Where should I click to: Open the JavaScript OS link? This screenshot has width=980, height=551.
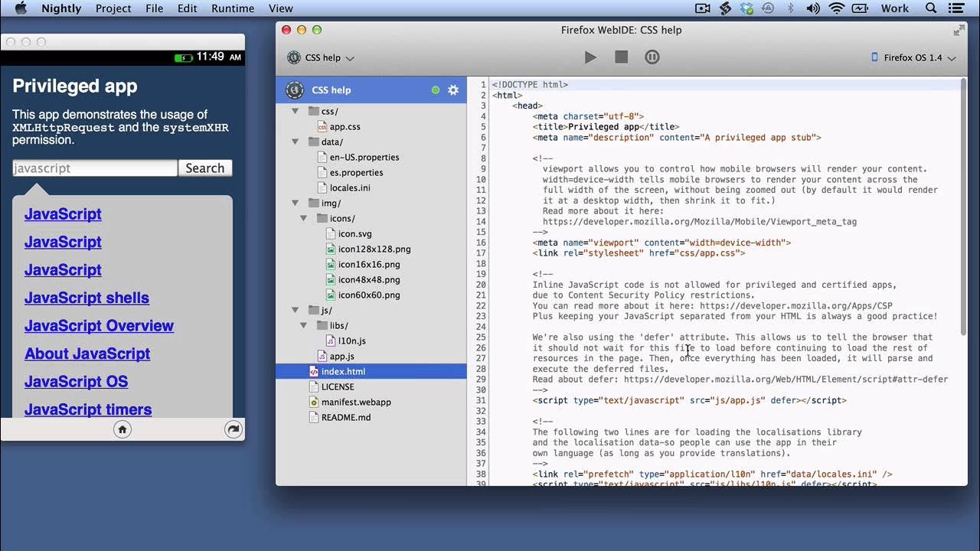point(76,382)
